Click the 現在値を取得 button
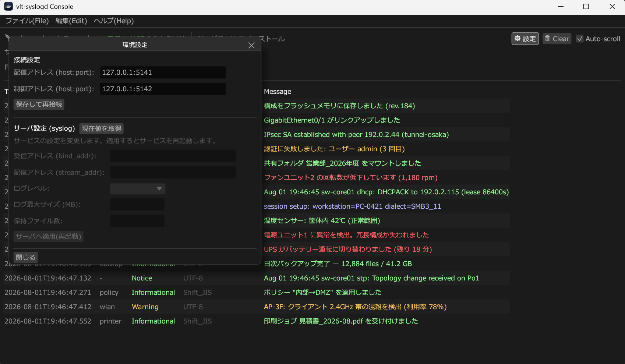This screenshot has width=625, height=364. 102,128
